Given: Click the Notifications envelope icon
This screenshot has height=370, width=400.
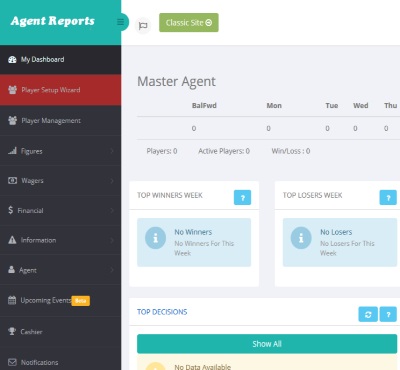Looking at the screenshot, I should (12, 362).
